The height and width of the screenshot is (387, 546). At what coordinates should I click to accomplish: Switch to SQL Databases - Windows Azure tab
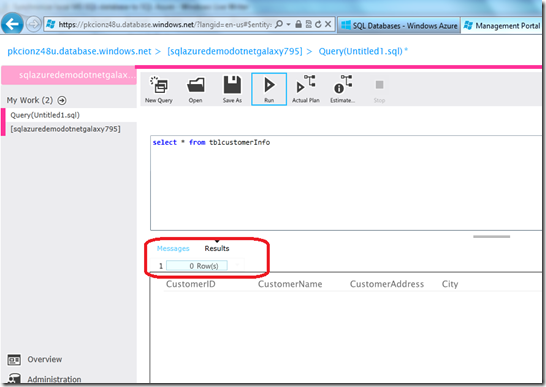399,25
